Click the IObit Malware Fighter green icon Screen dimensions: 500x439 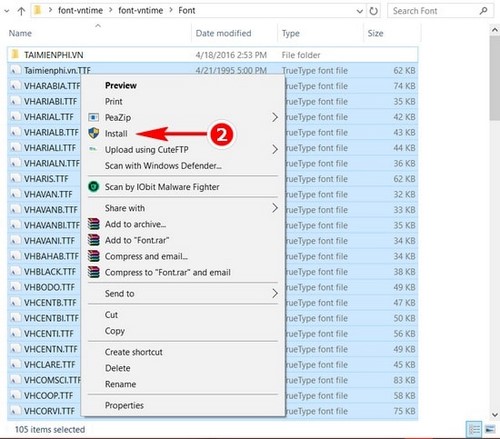click(x=94, y=187)
